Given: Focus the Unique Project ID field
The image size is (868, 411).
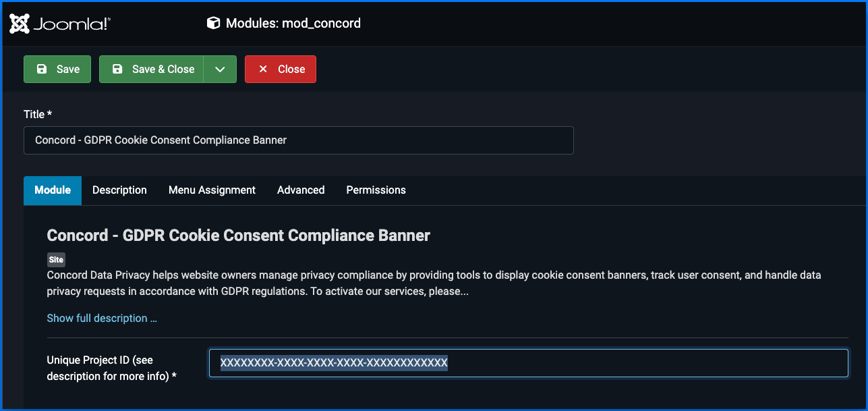Looking at the screenshot, I should click(x=528, y=363).
